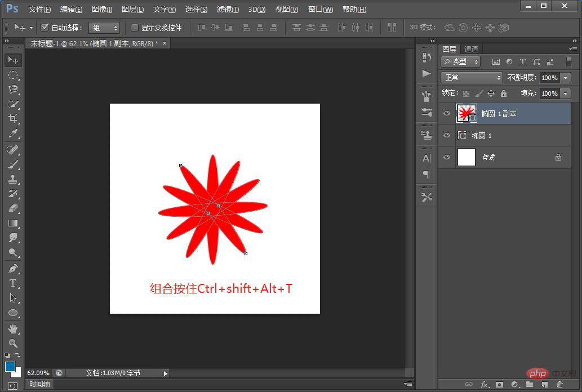Open the Move tool preset picker arrow
582x392 pixels.
[31, 28]
